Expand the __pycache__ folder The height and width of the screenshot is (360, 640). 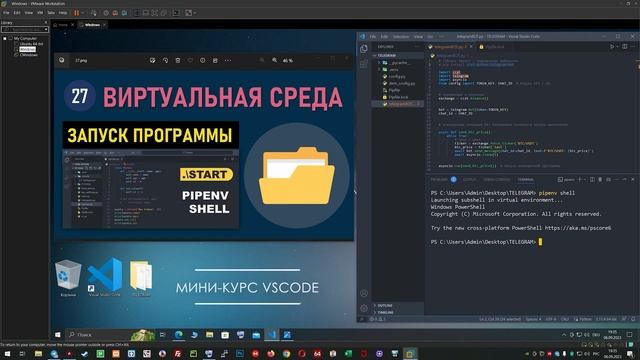click(x=397, y=63)
